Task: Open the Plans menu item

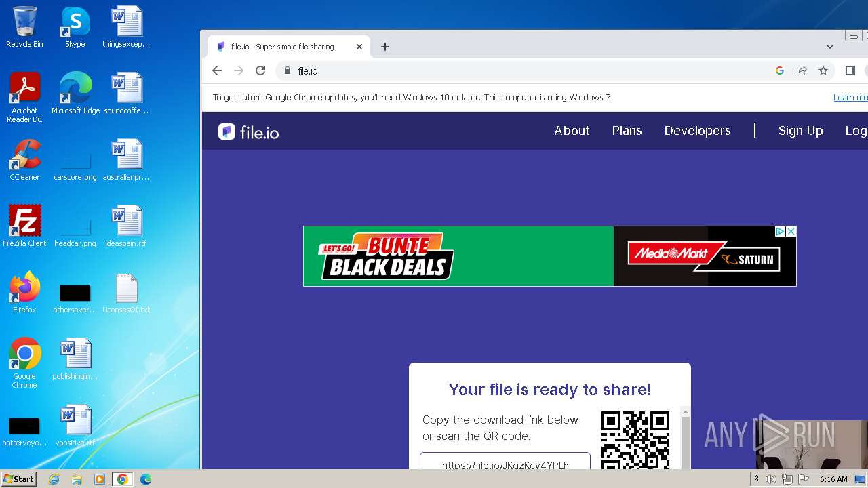Action: point(627,131)
